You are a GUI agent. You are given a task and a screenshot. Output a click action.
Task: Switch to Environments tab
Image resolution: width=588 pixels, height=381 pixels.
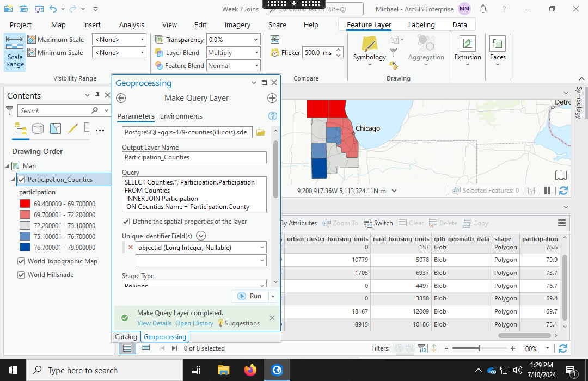point(181,116)
